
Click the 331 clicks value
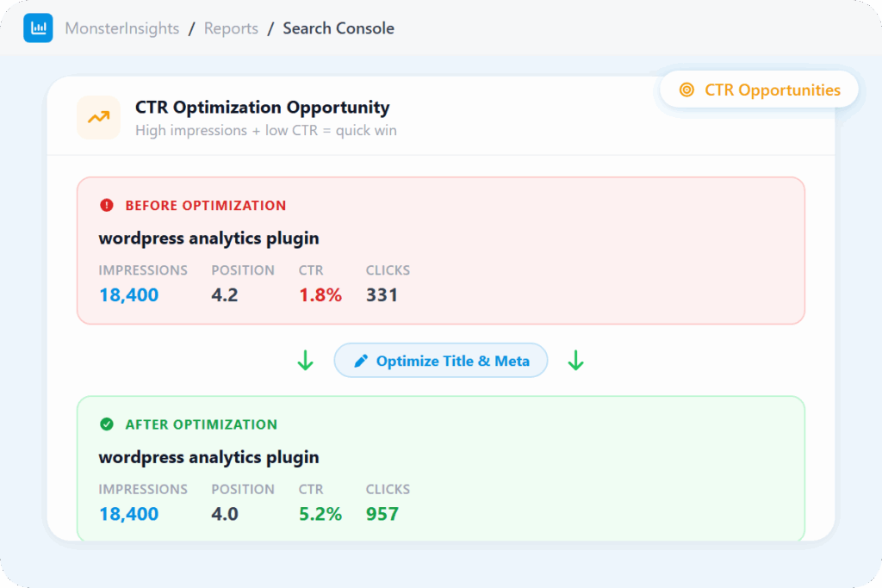pyautogui.click(x=382, y=295)
